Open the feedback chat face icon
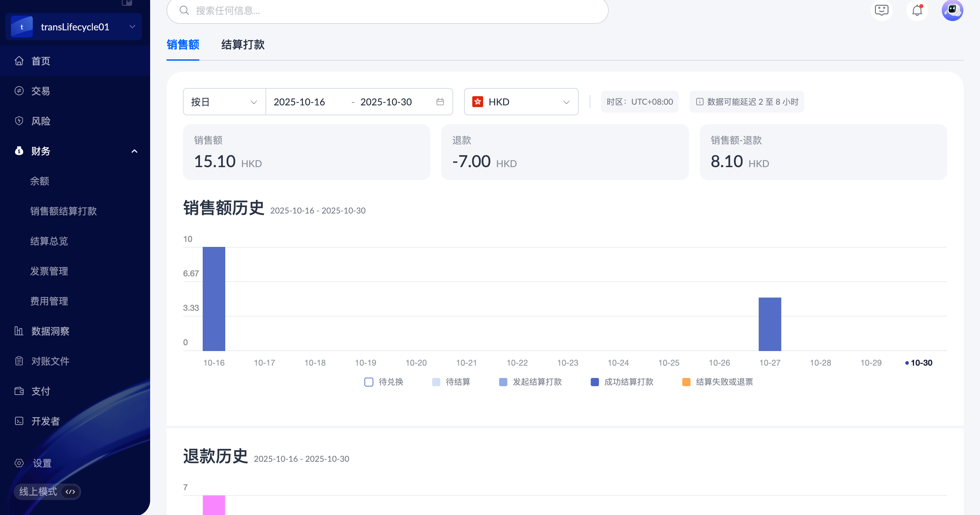Viewport: 980px width, 515px height. tap(881, 10)
